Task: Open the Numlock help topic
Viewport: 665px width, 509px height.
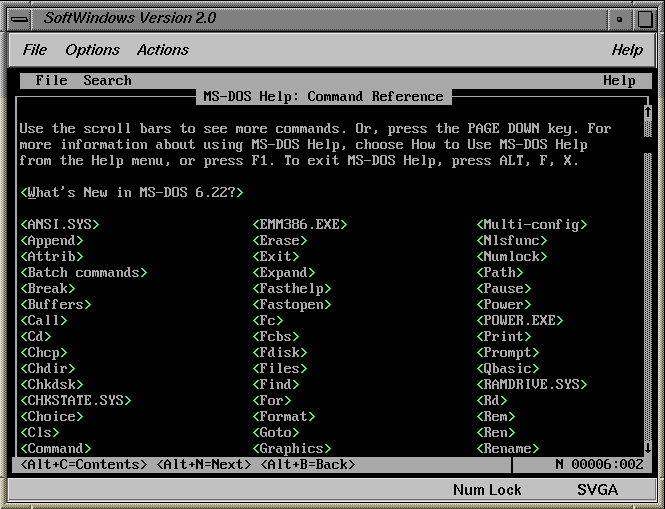Action: [512, 257]
